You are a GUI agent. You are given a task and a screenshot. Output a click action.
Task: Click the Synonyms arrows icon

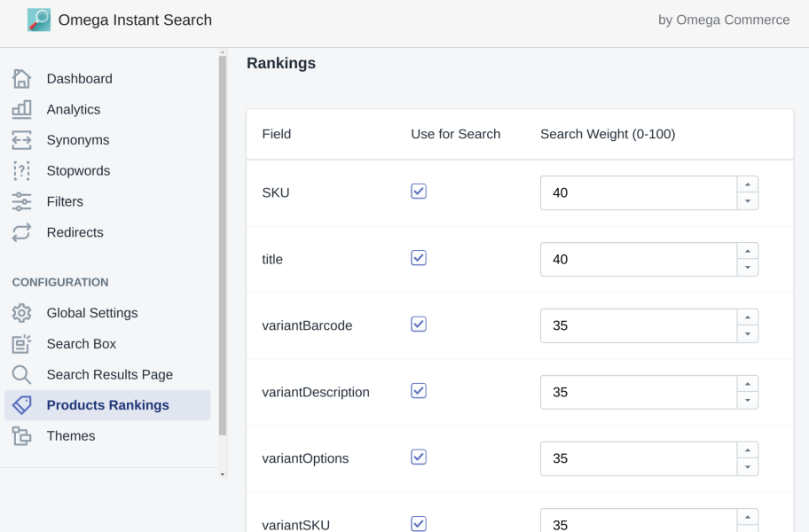pos(21,140)
